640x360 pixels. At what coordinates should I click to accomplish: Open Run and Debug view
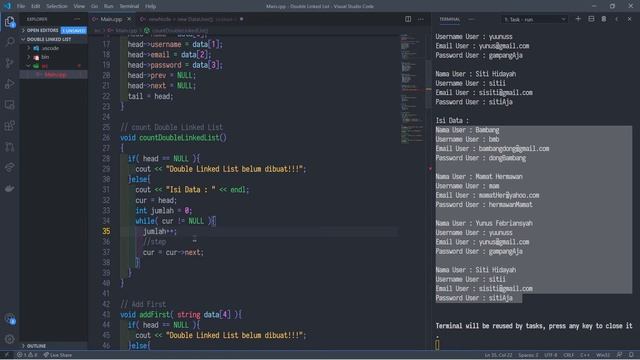[10, 84]
